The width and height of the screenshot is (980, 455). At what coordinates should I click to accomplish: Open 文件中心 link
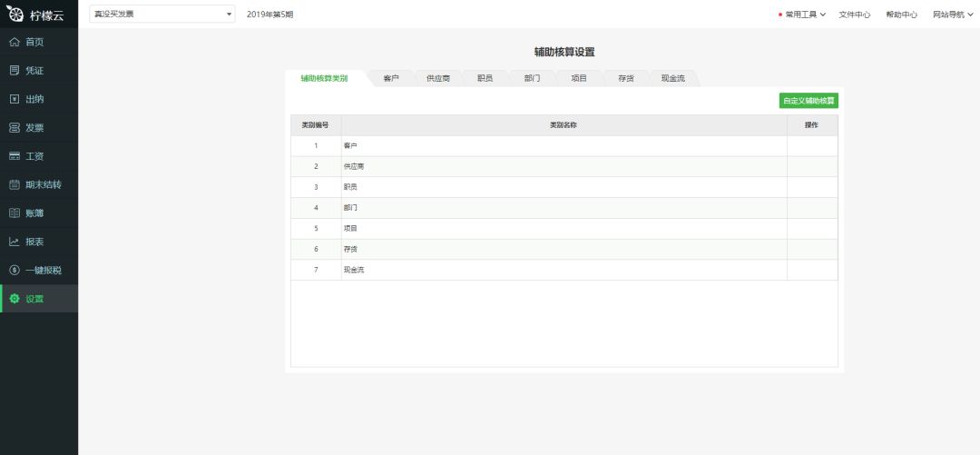855,15
